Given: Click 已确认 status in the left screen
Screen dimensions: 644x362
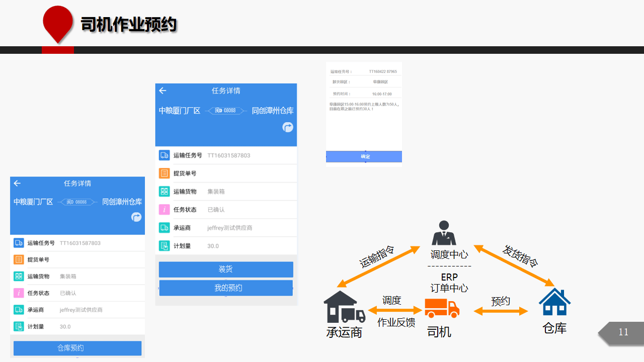Looking at the screenshot, I should [x=68, y=293].
